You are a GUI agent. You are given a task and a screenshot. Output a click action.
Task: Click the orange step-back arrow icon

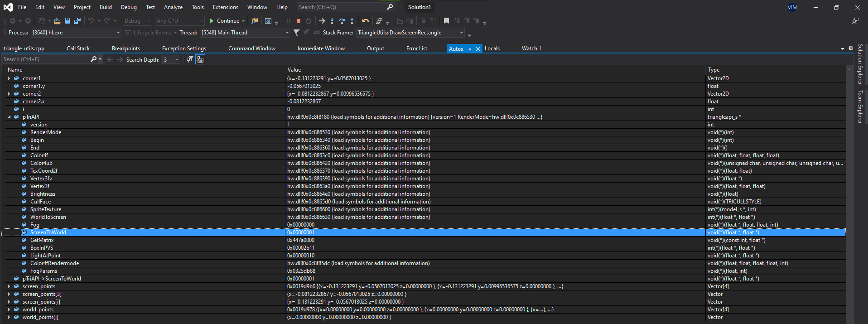coord(366,21)
